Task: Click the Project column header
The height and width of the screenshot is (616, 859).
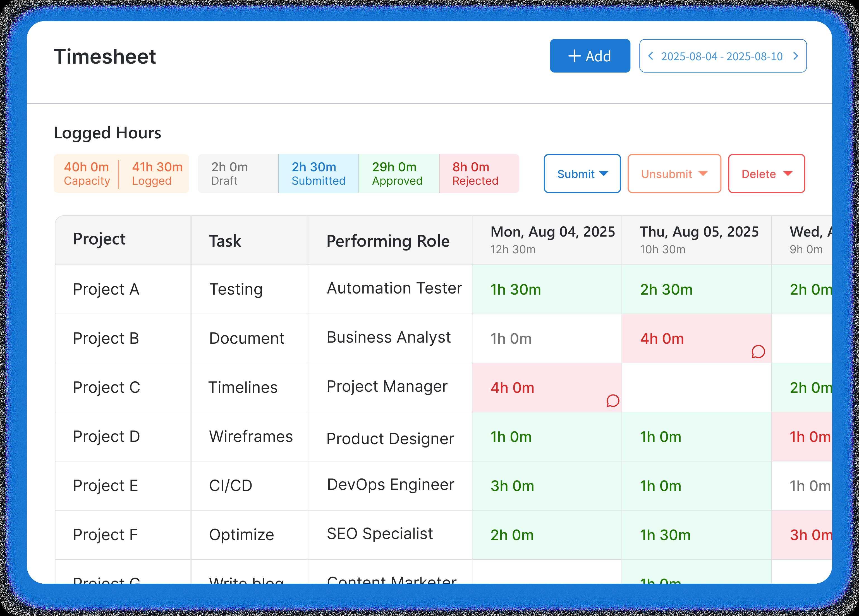Action: click(x=99, y=239)
